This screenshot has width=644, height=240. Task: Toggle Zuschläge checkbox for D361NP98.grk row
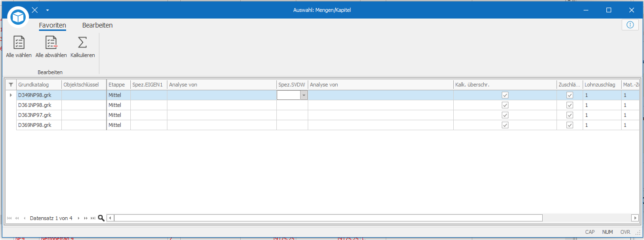point(570,105)
